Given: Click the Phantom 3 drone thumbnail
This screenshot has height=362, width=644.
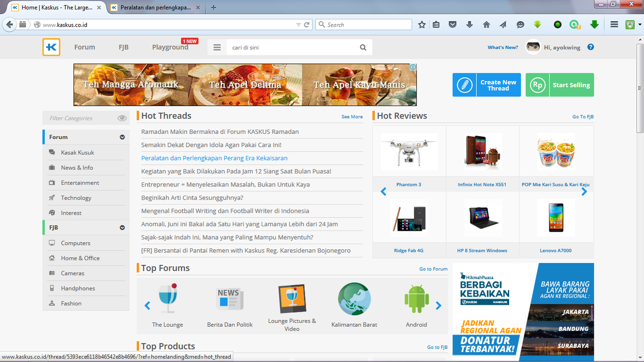Looking at the screenshot, I should 409,152.
